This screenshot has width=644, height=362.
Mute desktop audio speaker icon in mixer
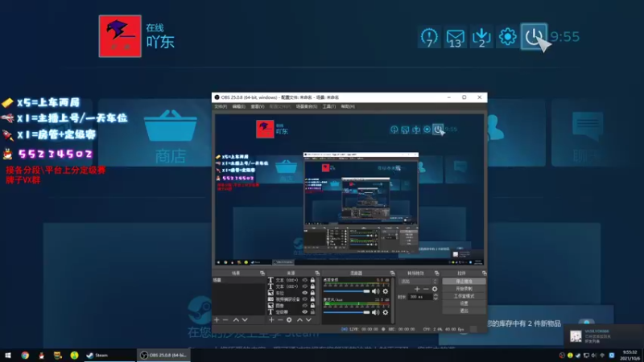pyautogui.click(x=375, y=291)
